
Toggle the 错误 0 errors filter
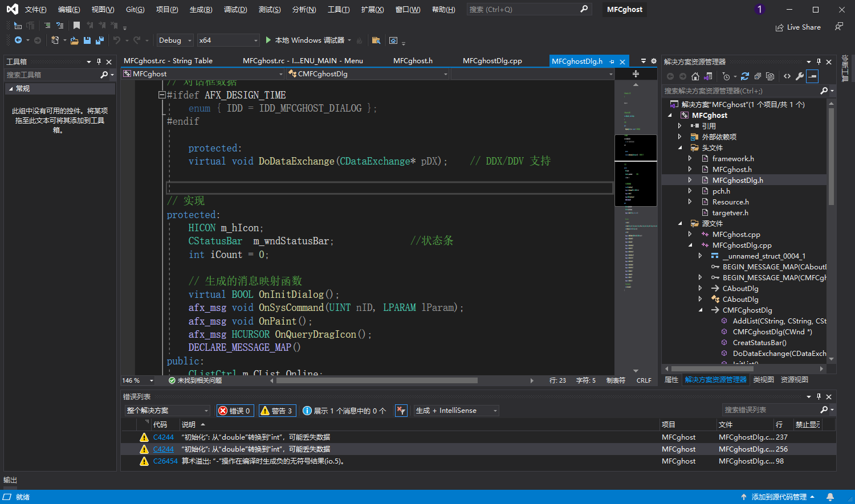click(235, 411)
